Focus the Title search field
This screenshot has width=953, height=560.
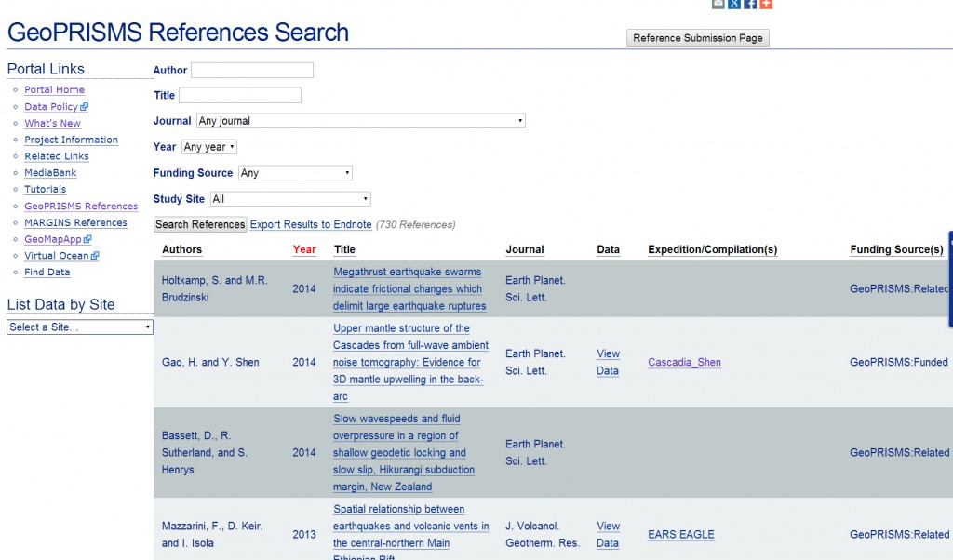240,96
